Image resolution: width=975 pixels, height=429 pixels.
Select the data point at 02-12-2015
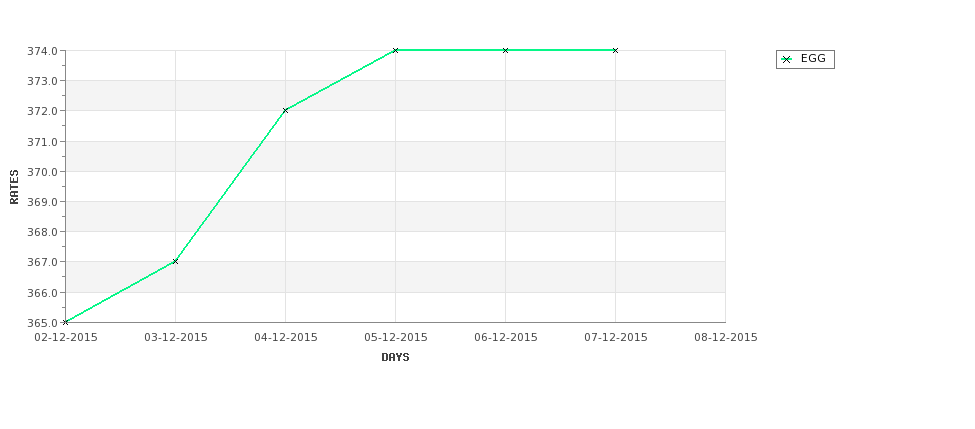pyautogui.click(x=65, y=322)
